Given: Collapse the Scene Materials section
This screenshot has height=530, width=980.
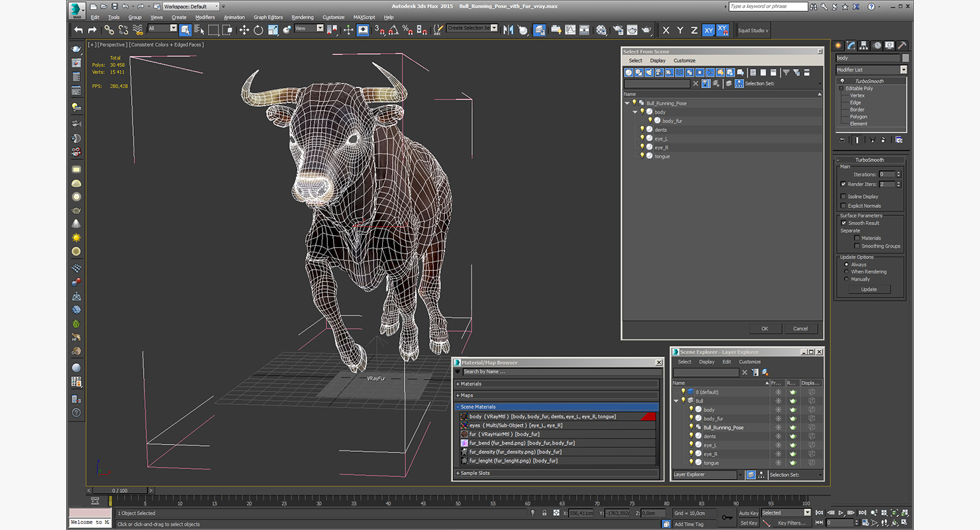Looking at the screenshot, I should click(556, 407).
